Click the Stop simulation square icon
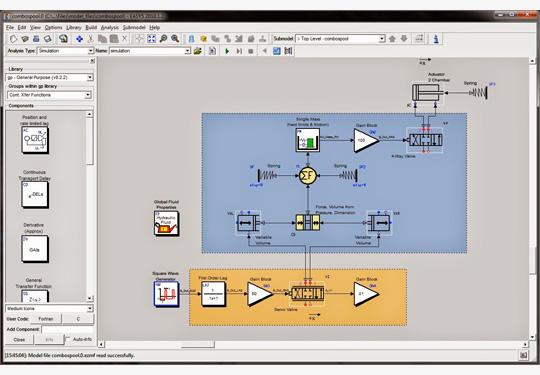The height and width of the screenshot is (375, 540). (251, 51)
